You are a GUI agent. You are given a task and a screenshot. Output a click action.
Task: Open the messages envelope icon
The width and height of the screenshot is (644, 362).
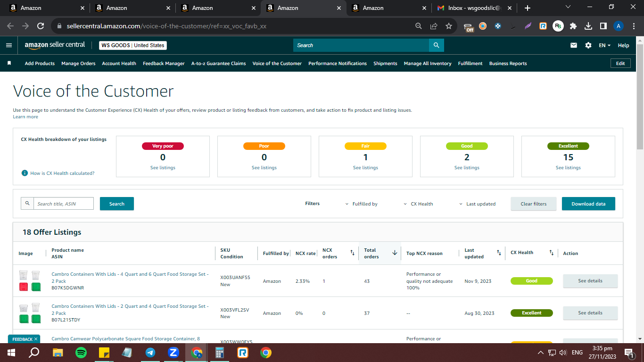574,45
